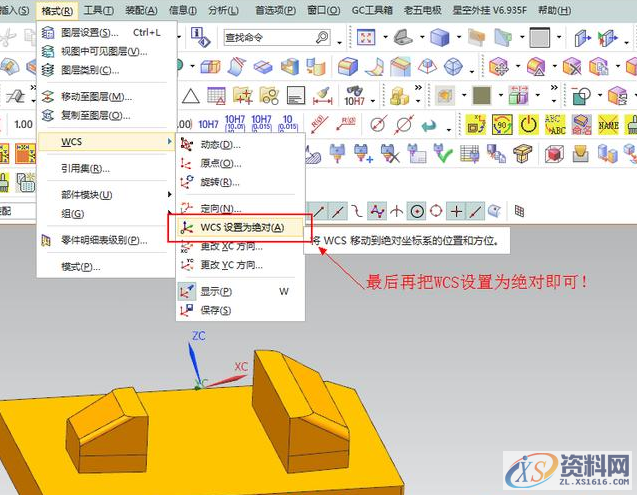Click the blue undo arrow icon

(429, 126)
